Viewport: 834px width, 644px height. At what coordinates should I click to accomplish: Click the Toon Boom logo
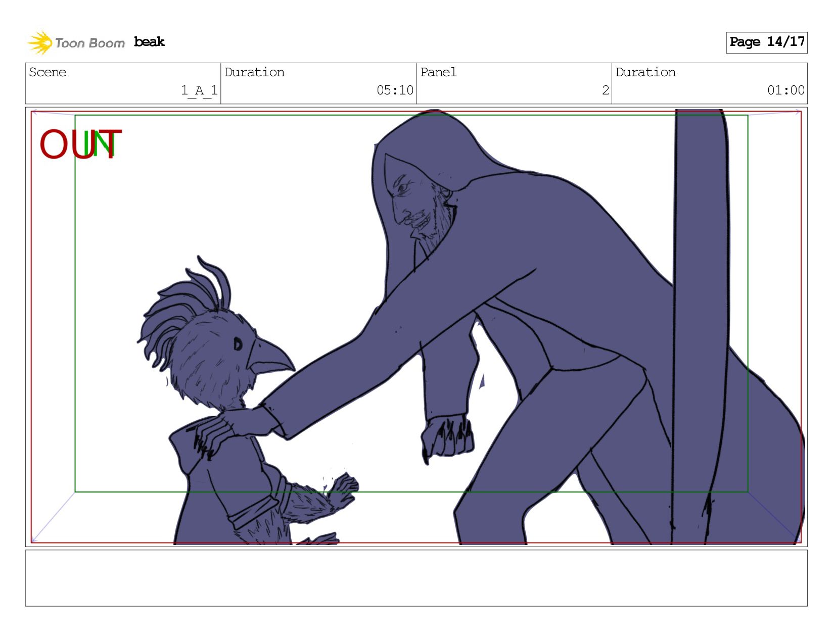(x=76, y=42)
